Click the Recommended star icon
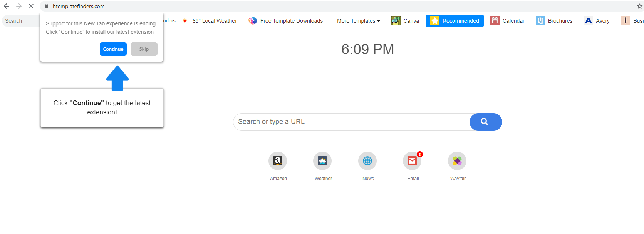The width and height of the screenshot is (644, 234). [435, 21]
